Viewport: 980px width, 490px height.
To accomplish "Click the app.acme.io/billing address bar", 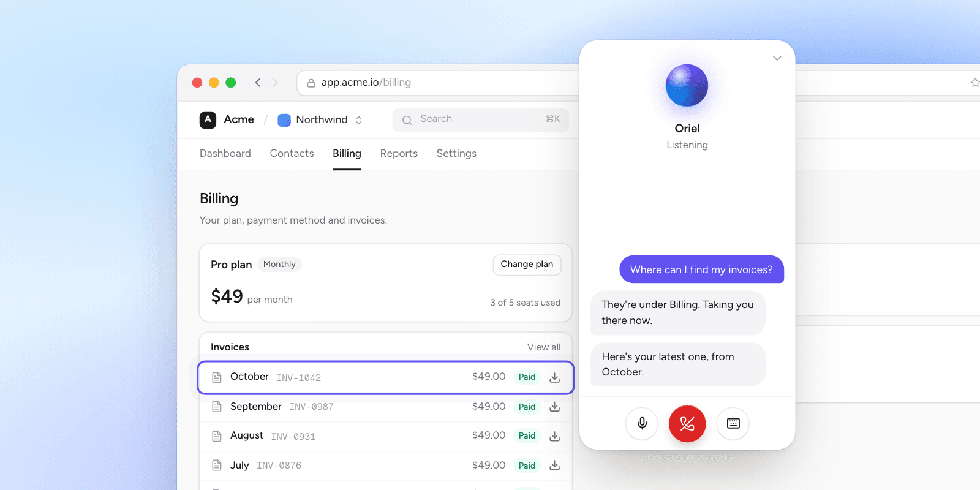I will 438,83.
